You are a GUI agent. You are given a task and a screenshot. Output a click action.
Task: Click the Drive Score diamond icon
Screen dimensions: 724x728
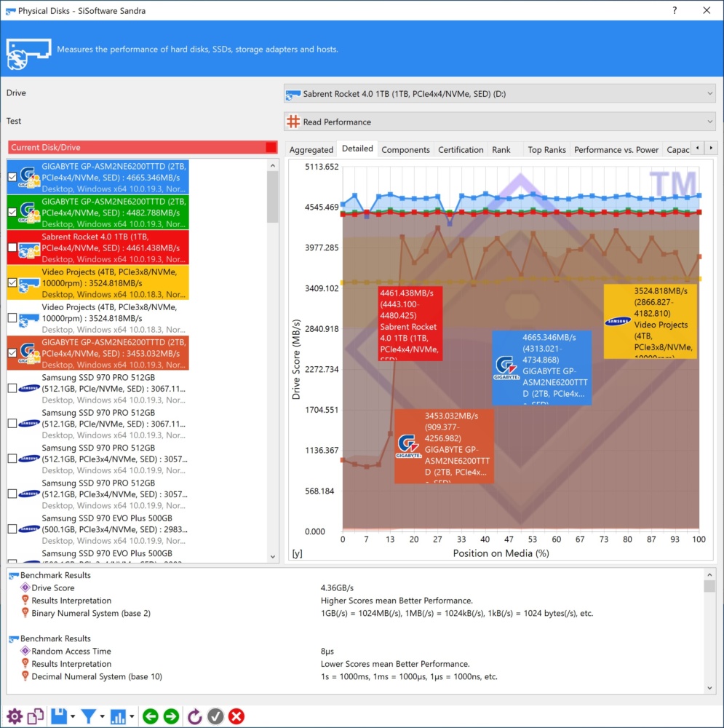(25, 587)
